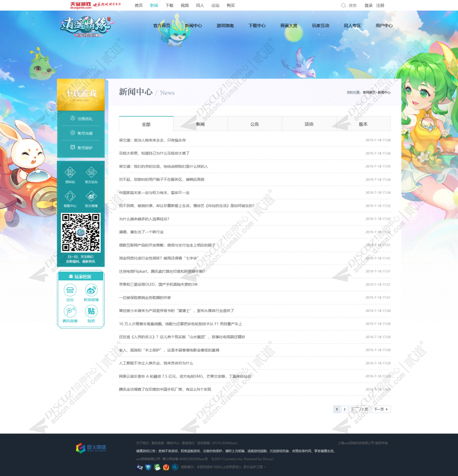This screenshot has width=458, height=476.
Task: Click current page 1 pagination button
Action: (337, 409)
